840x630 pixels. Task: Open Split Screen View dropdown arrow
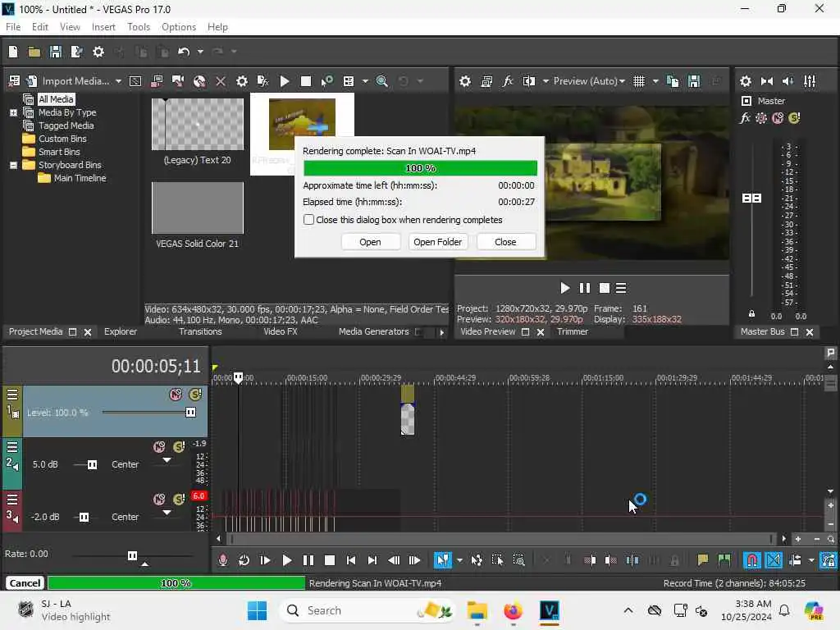pos(546,81)
